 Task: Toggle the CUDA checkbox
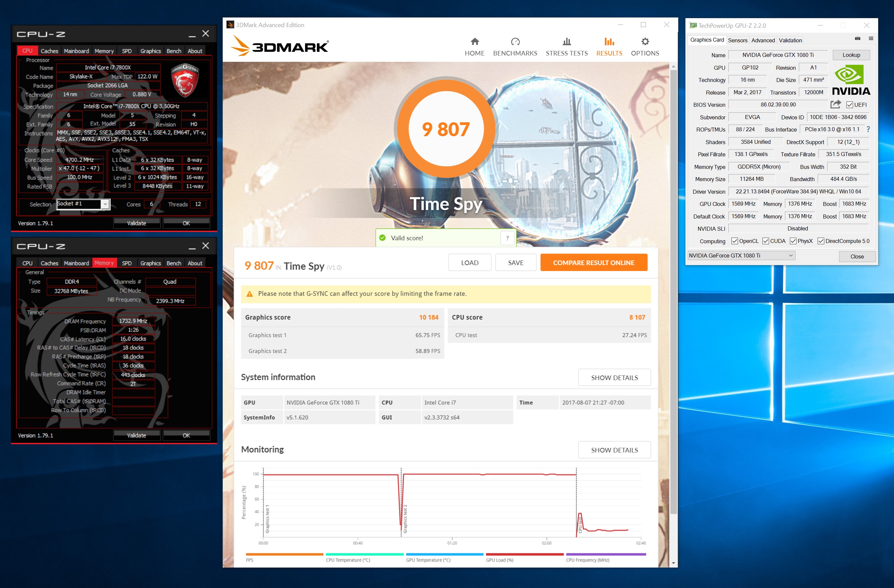pyautogui.click(x=765, y=241)
